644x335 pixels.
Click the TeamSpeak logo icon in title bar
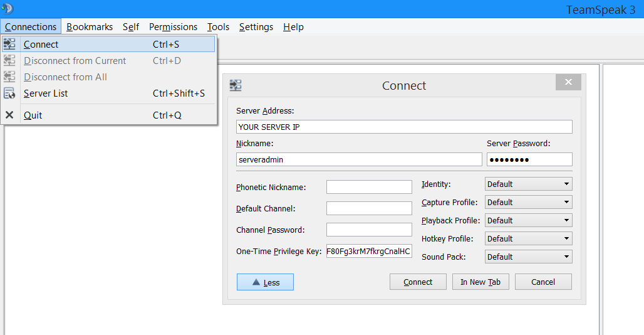[8, 8]
